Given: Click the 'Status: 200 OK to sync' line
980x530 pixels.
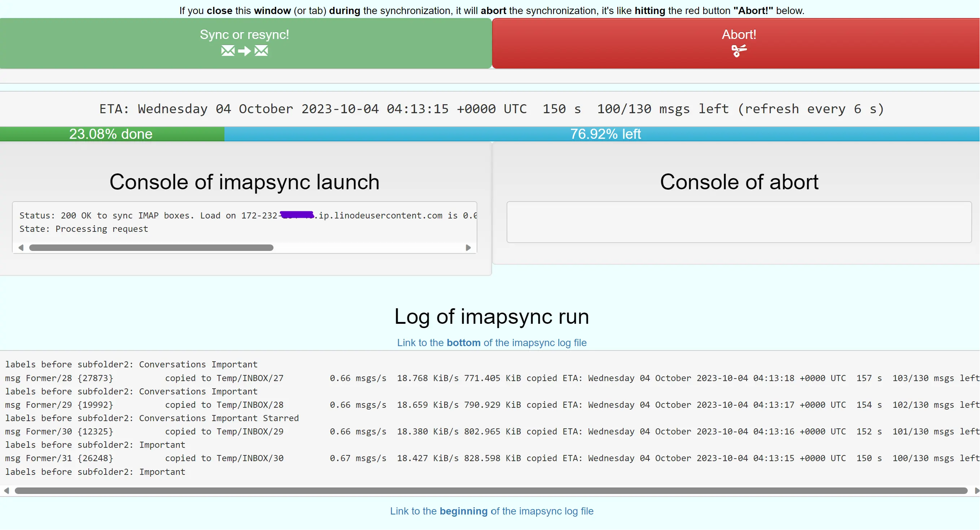Looking at the screenshot, I should [248, 216].
